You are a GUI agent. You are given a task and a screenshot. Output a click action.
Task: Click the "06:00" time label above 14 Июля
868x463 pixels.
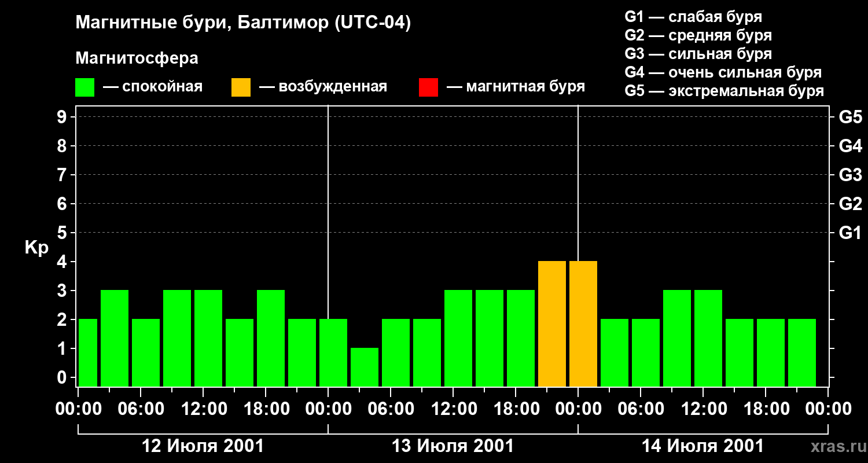641,409
